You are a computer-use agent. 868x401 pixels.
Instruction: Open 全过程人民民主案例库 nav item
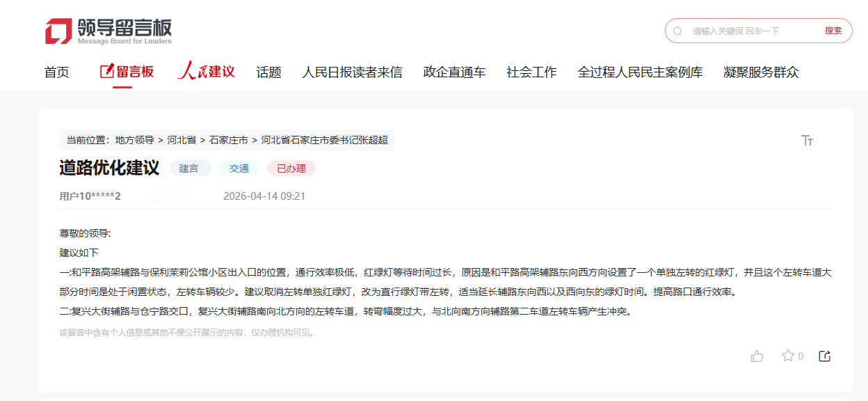(640, 72)
